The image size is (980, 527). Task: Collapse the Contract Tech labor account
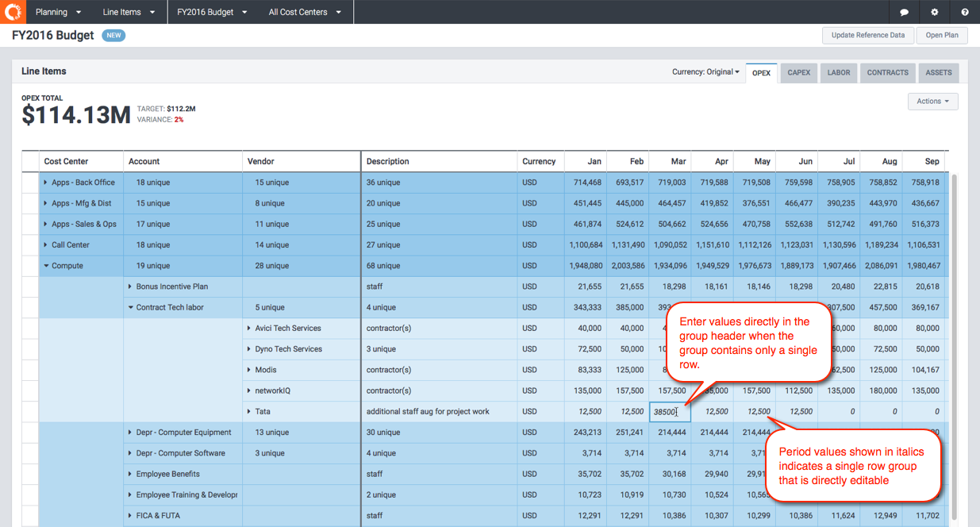[130, 308]
